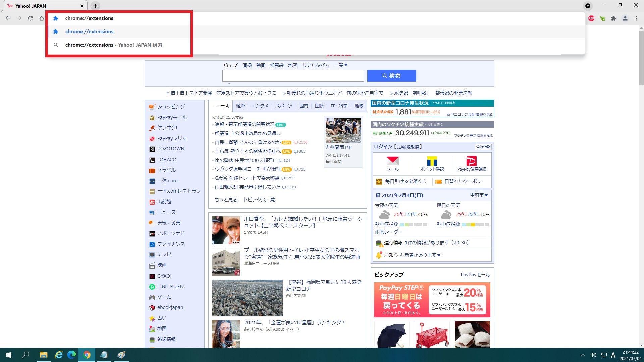Click the browser forward arrow
The width and height of the screenshot is (644, 362).
tap(19, 18)
